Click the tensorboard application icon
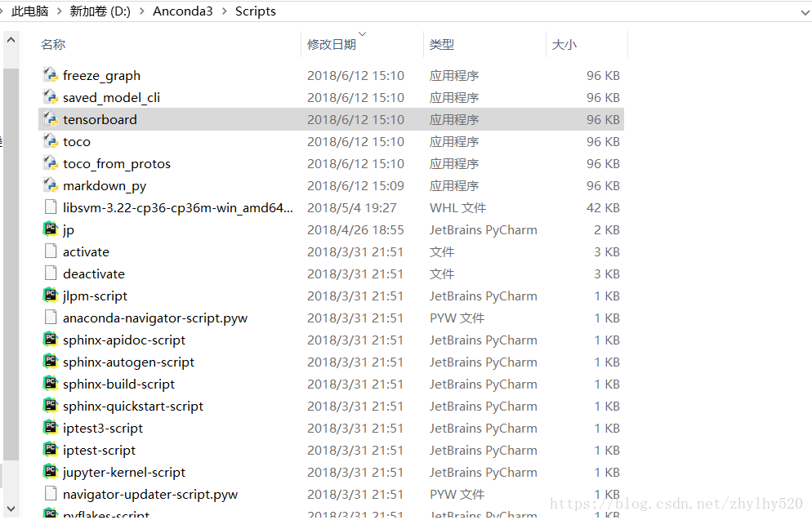 tap(50, 119)
